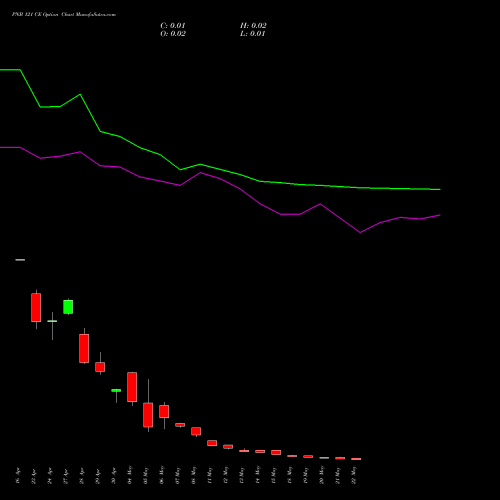Select the 04 May date label

[x=130, y=475]
